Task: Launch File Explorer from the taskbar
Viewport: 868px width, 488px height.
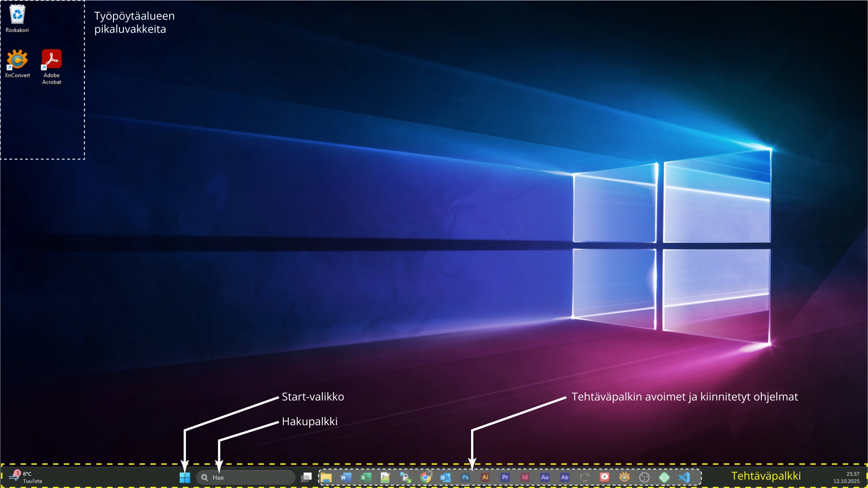Action: pyautogui.click(x=326, y=478)
